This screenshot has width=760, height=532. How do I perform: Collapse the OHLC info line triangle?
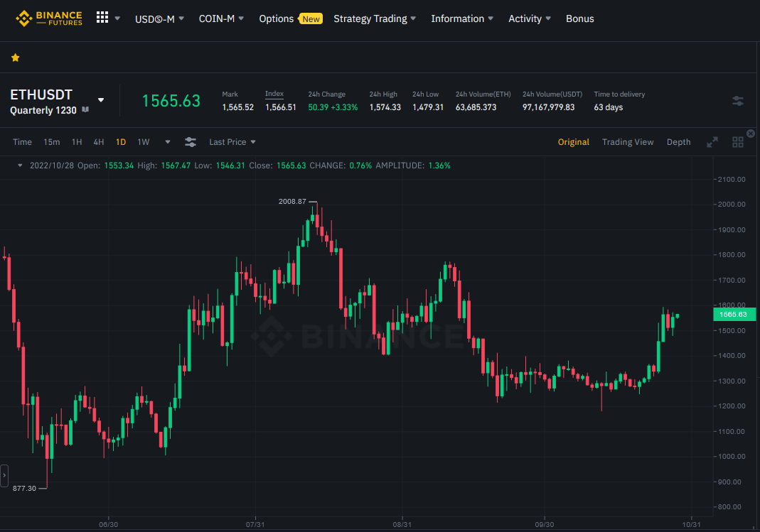20,165
